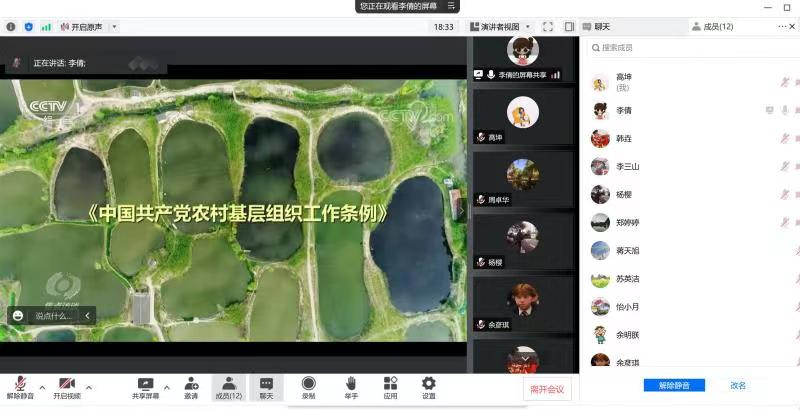Open the 演讲者视图 view dropdown
The width and height of the screenshot is (800, 410).
[499, 27]
